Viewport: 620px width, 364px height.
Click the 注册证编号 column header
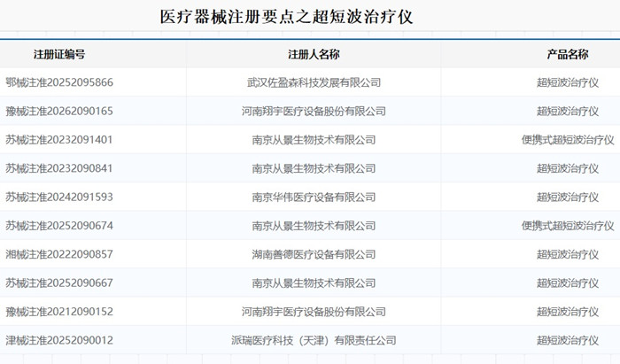tap(59, 55)
